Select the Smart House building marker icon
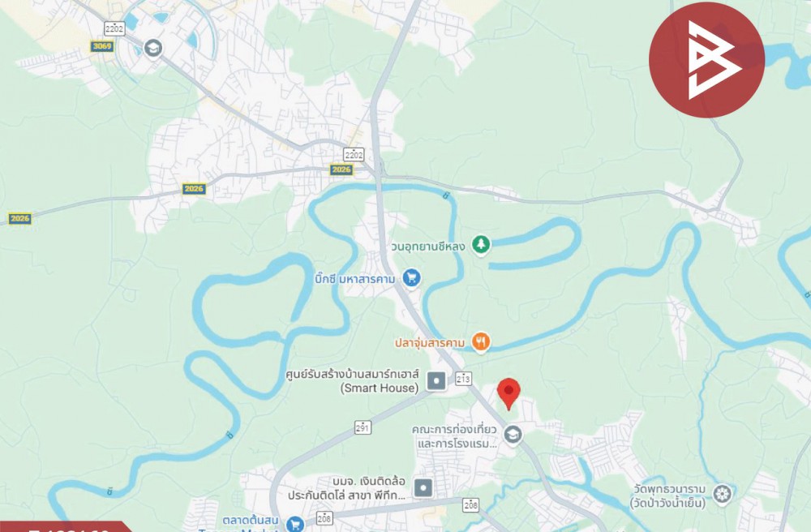 436,381
